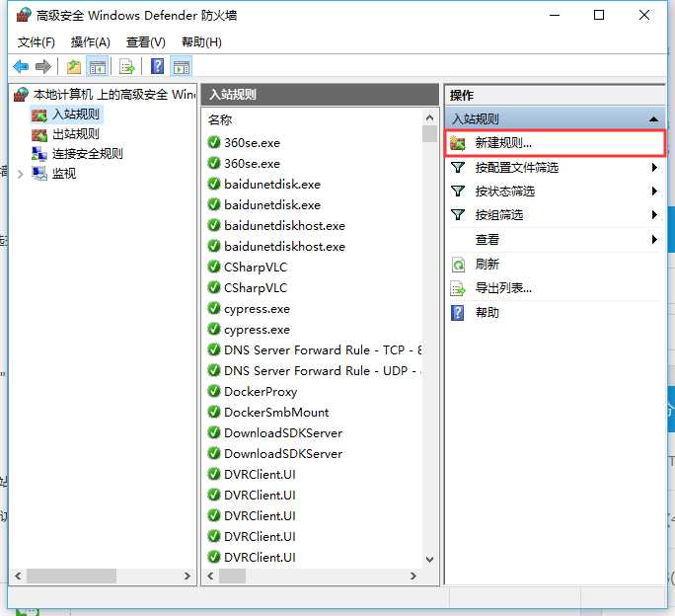The height and width of the screenshot is (616, 675).
Task: Click the rule list scroll-up arrow
Action: coord(429,117)
